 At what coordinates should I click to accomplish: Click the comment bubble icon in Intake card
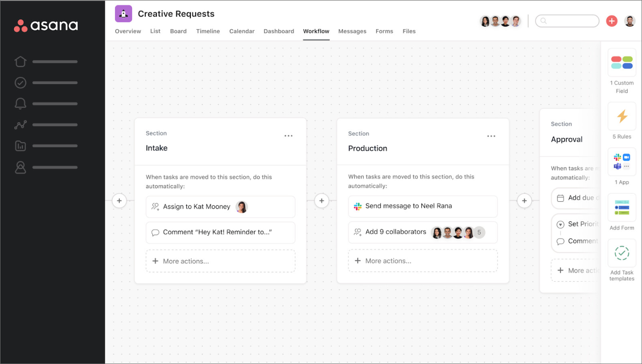click(x=155, y=233)
